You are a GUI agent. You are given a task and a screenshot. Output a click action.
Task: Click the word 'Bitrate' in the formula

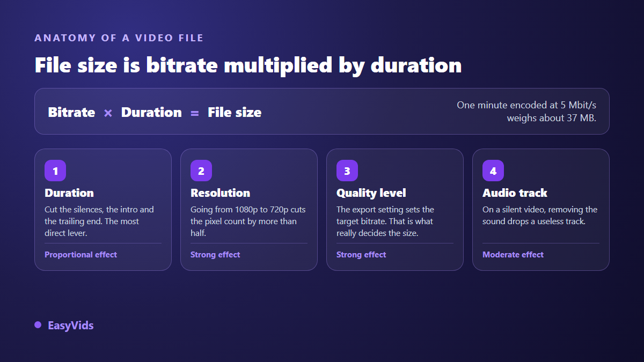click(x=71, y=112)
